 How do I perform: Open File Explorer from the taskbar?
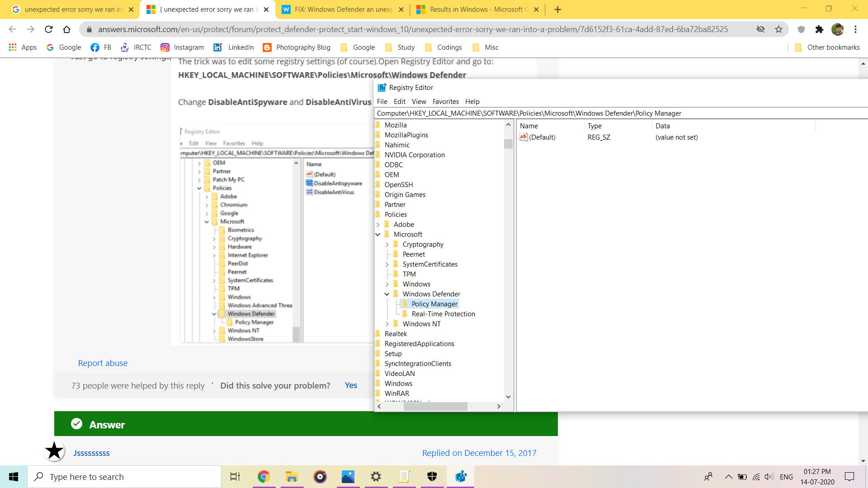[x=292, y=477]
